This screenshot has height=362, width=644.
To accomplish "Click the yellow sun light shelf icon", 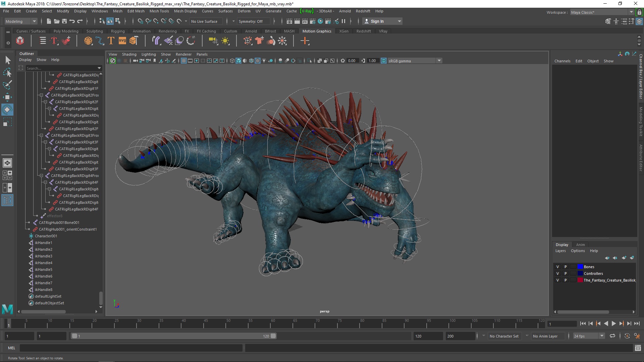I will [225, 41].
